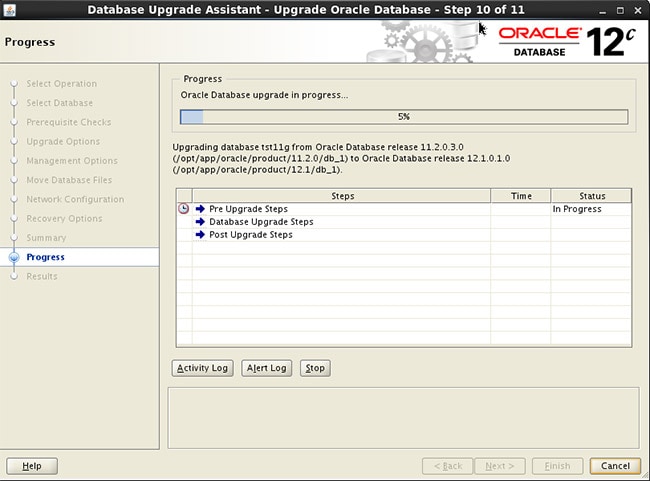Click the clock icon beside Pre Upgrade Steps

pyautogui.click(x=184, y=209)
